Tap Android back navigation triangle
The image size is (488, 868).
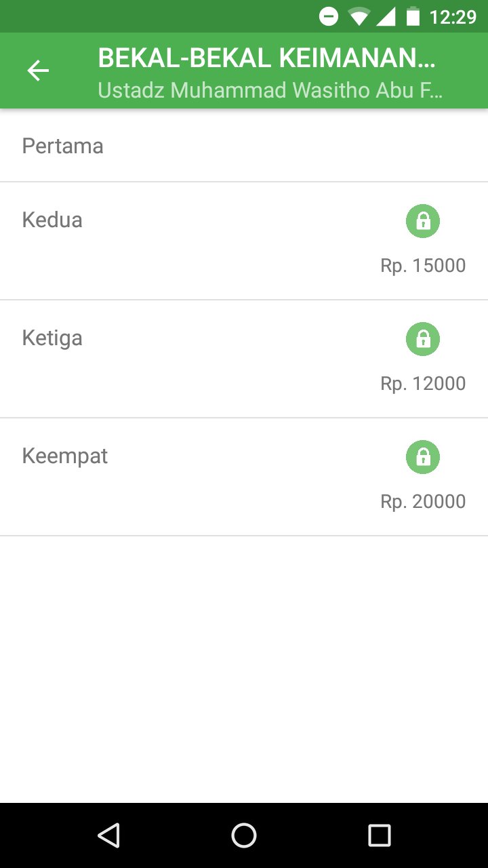point(108,835)
